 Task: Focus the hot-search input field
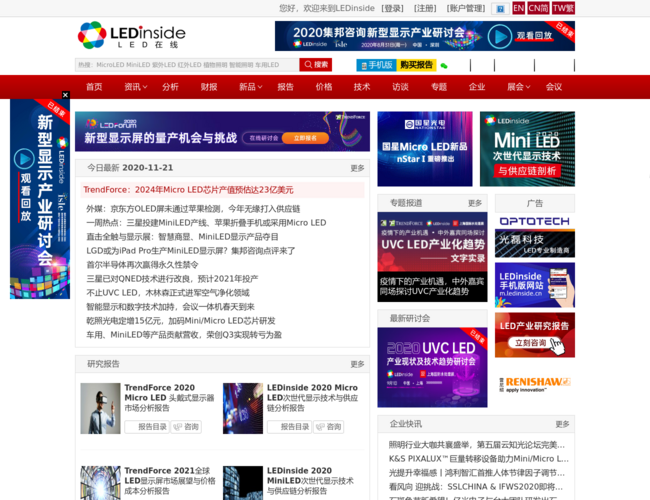click(x=187, y=65)
